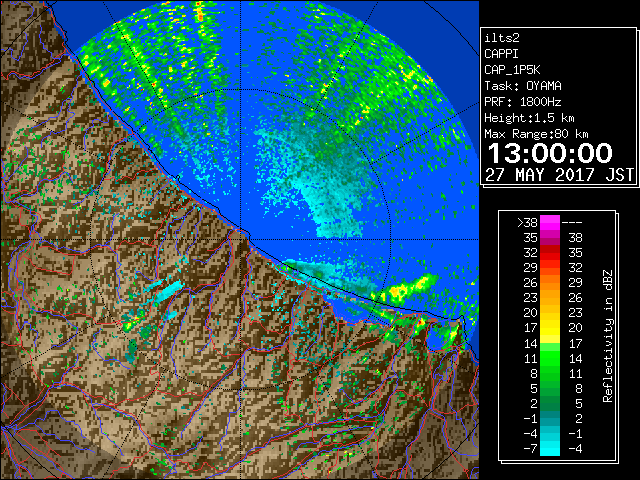Click the 'Task: OYAMA' line

pos(523,86)
